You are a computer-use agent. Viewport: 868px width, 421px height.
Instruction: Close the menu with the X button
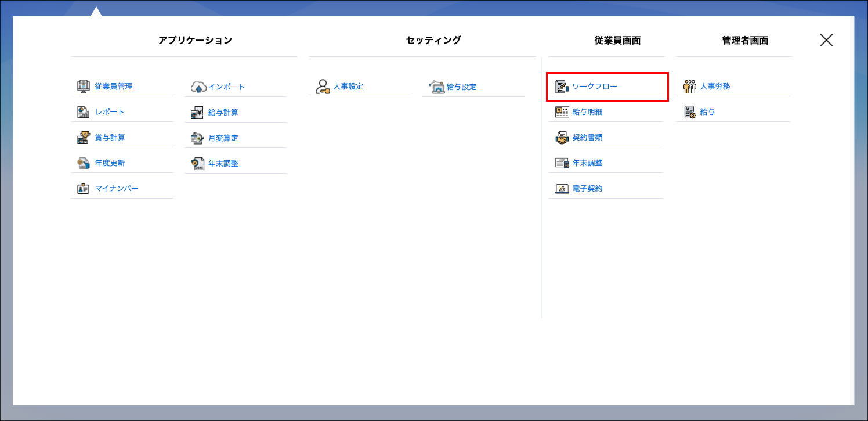tap(826, 39)
